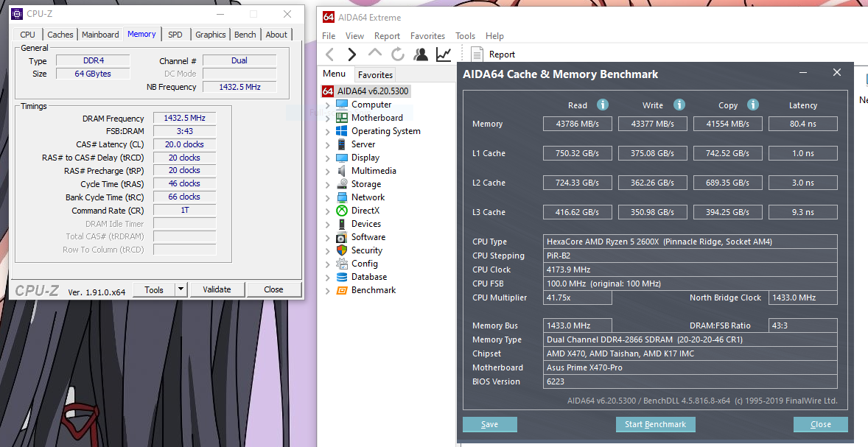Expand the Network tree node
The height and width of the screenshot is (447, 868).
pyautogui.click(x=328, y=198)
